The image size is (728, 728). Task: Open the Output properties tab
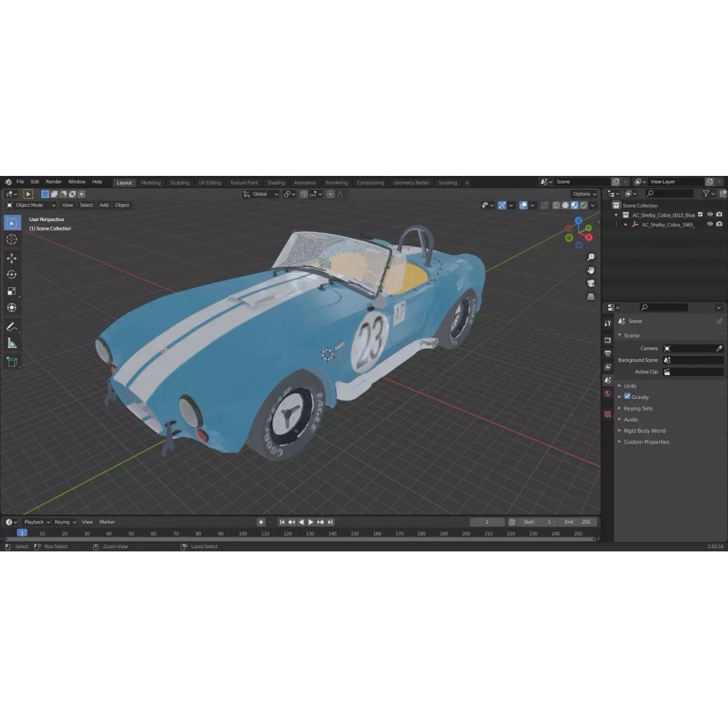click(608, 353)
